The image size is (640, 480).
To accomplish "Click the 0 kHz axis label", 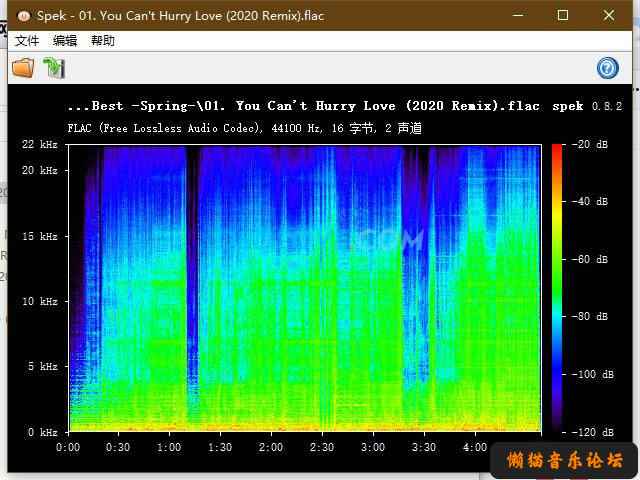I will point(42,432).
